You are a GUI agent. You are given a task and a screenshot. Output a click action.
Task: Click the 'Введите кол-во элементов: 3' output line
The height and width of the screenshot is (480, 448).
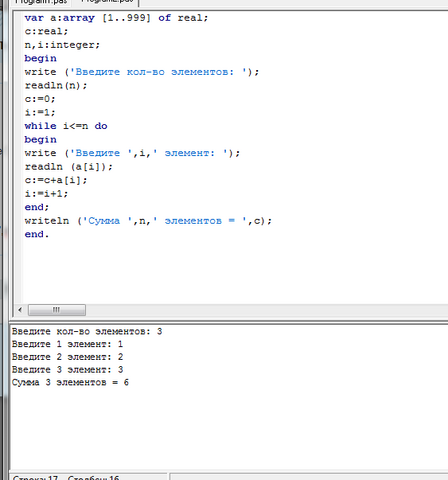pyautogui.click(x=87, y=332)
